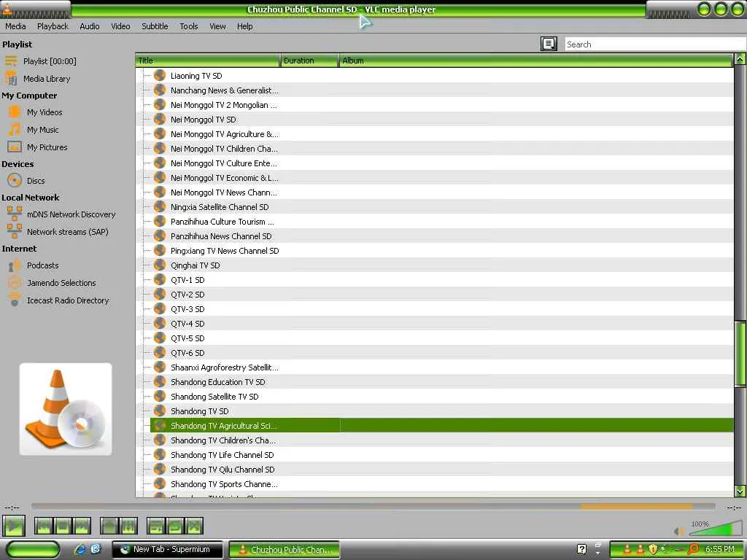Select Shandong TV Qilu Channel SD
The height and width of the screenshot is (560, 747).
pyautogui.click(x=435, y=470)
